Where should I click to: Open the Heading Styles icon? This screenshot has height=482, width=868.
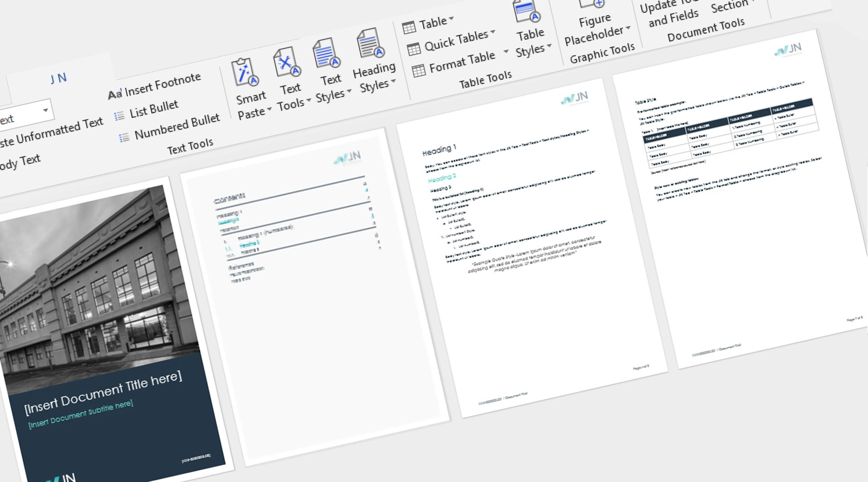tap(371, 44)
